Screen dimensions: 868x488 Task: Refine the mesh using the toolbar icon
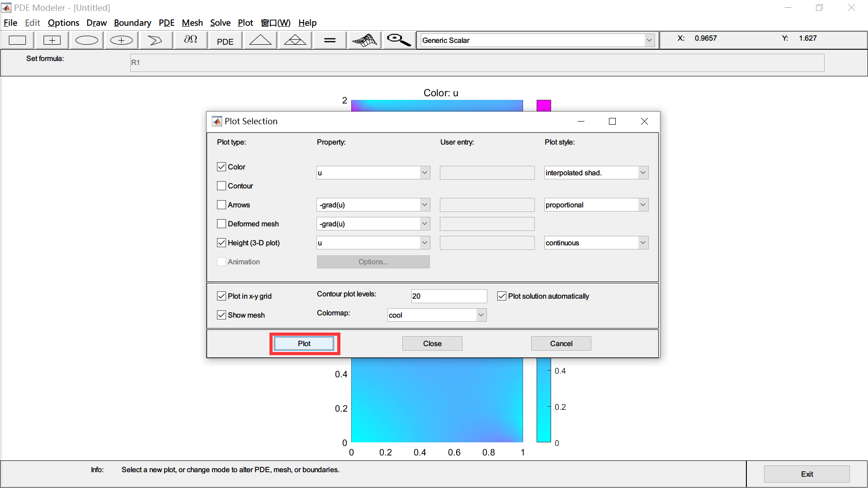(x=294, y=40)
